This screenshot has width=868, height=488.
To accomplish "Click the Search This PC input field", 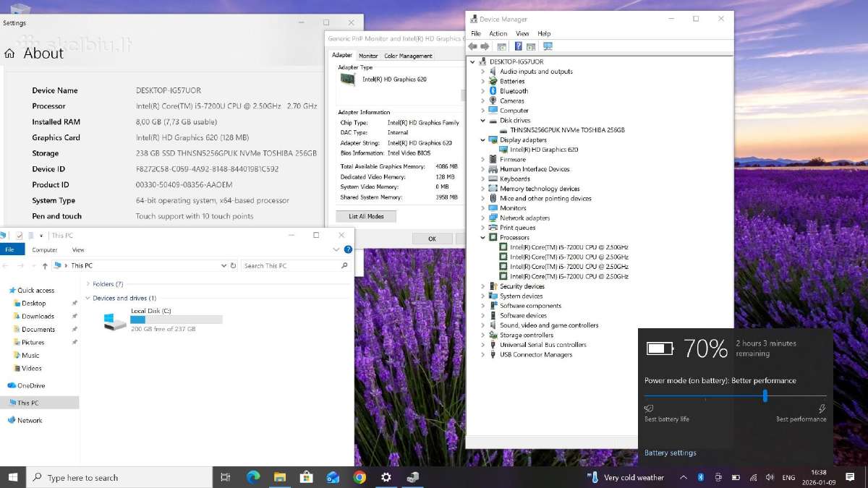I will [296, 265].
